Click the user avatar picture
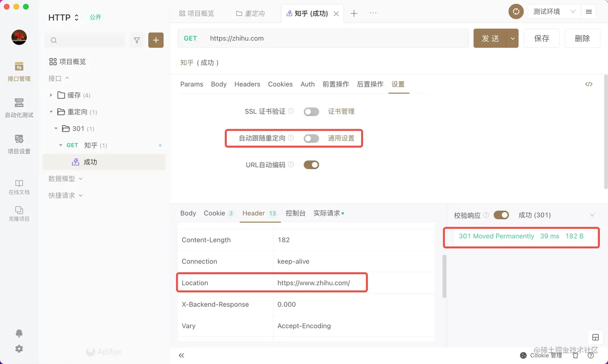Image resolution: width=608 pixels, height=364 pixels. point(19,37)
